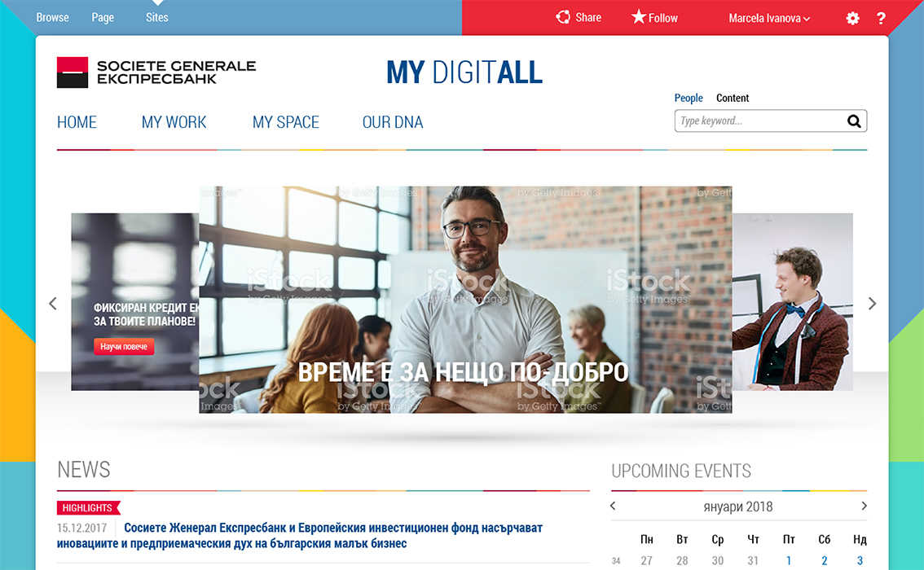Image resolution: width=924 pixels, height=570 pixels.
Task: Show the next carousel slide
Action: click(872, 303)
